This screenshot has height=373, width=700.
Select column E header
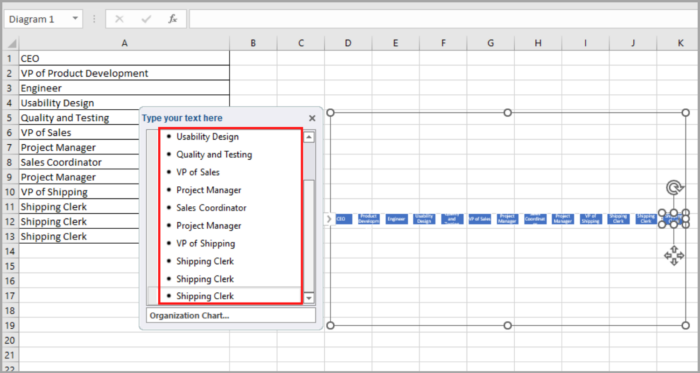coord(396,43)
